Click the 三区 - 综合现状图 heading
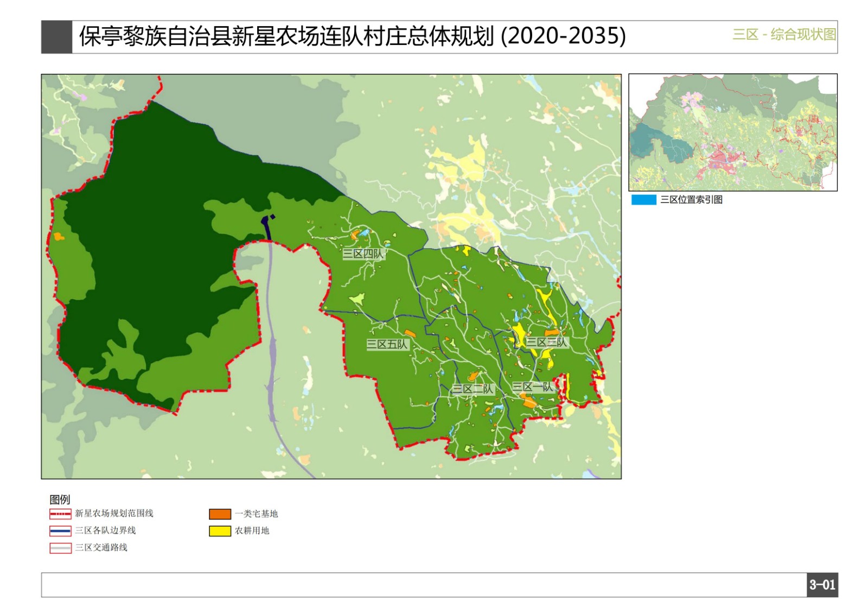Image resolution: width=868 pixels, height=614 pixels. pos(784,34)
